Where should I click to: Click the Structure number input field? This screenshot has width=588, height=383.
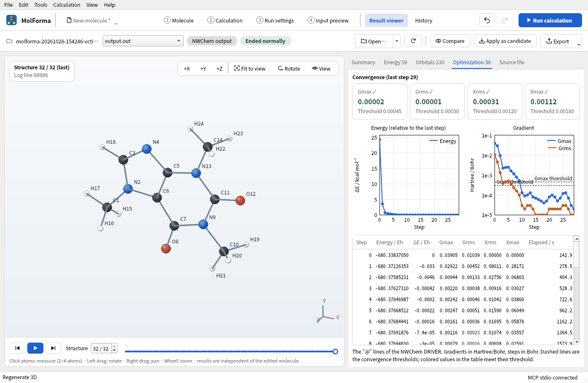[101, 349]
